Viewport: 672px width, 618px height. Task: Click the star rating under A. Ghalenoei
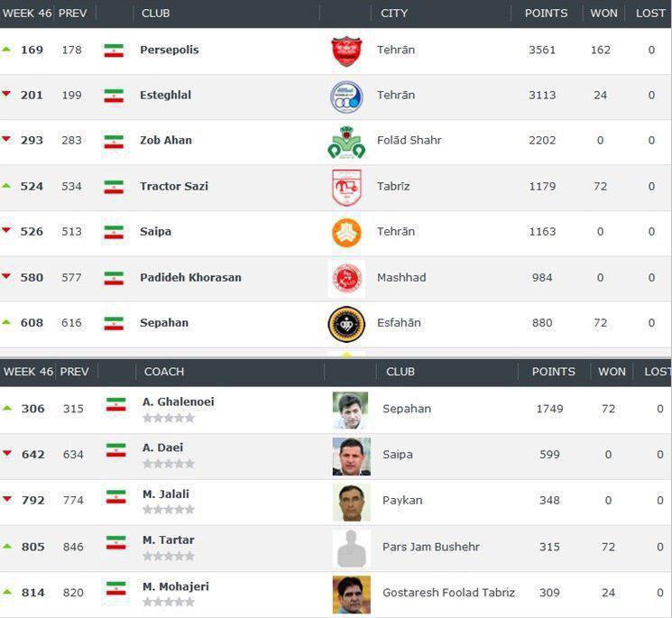point(169,418)
